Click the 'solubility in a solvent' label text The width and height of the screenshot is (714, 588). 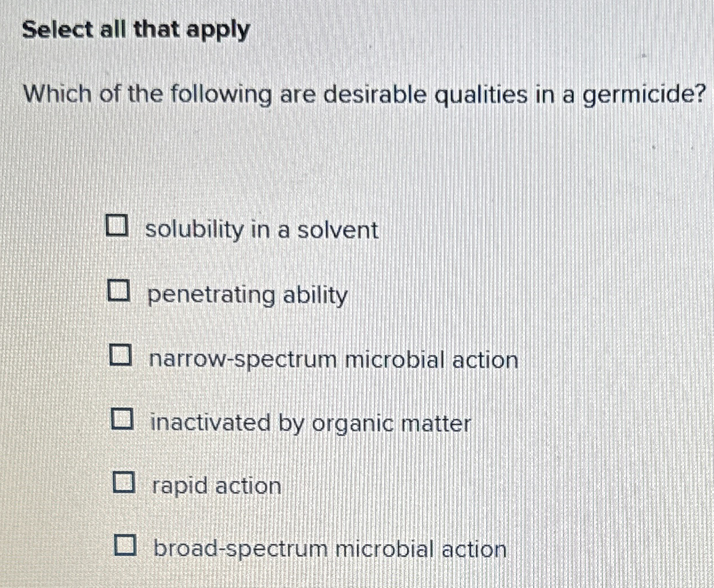coord(262,230)
